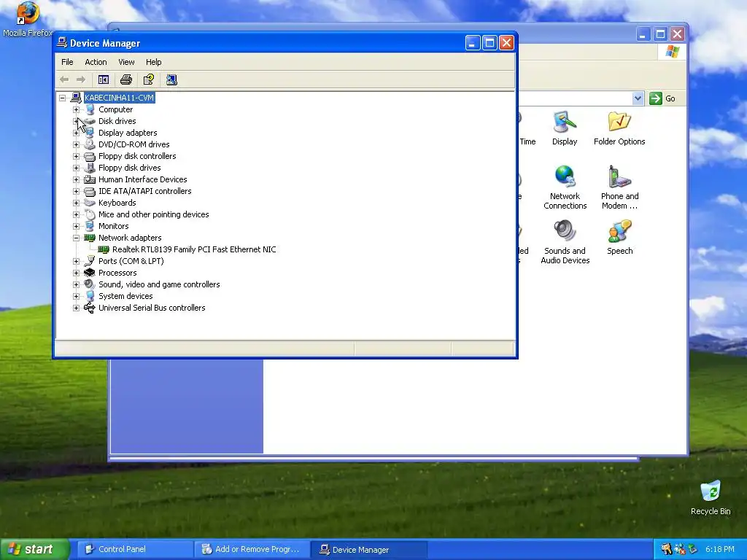
Task: Collapse the Network adapters node
Action: tap(76, 238)
